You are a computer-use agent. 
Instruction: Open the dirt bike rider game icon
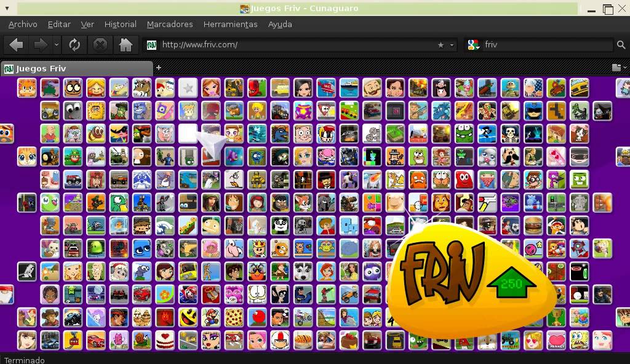303,317
